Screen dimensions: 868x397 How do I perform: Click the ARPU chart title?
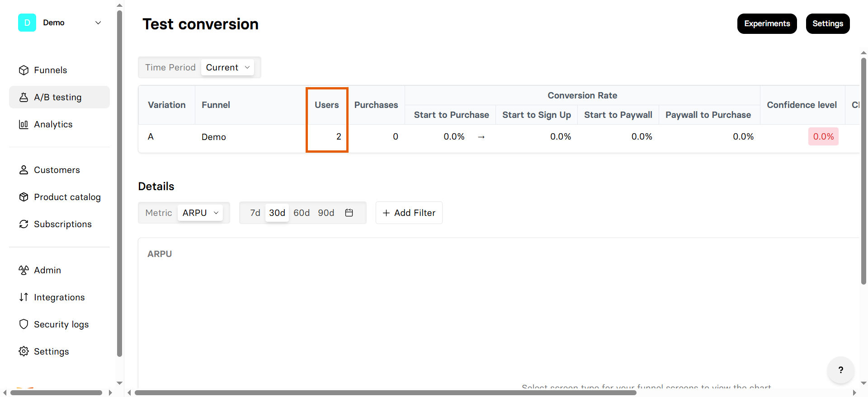point(160,254)
